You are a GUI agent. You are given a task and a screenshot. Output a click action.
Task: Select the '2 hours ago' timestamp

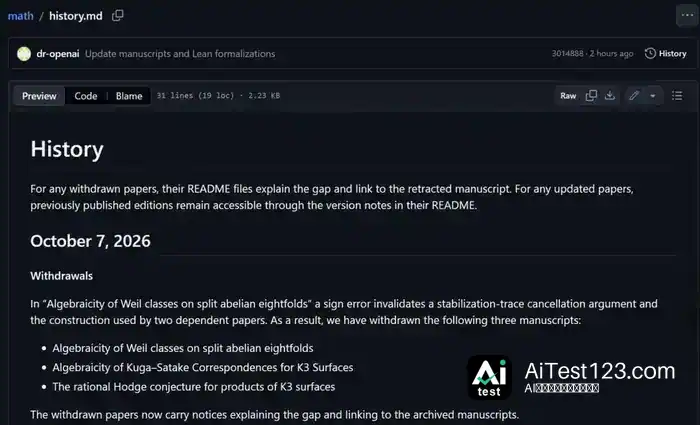[611, 54]
